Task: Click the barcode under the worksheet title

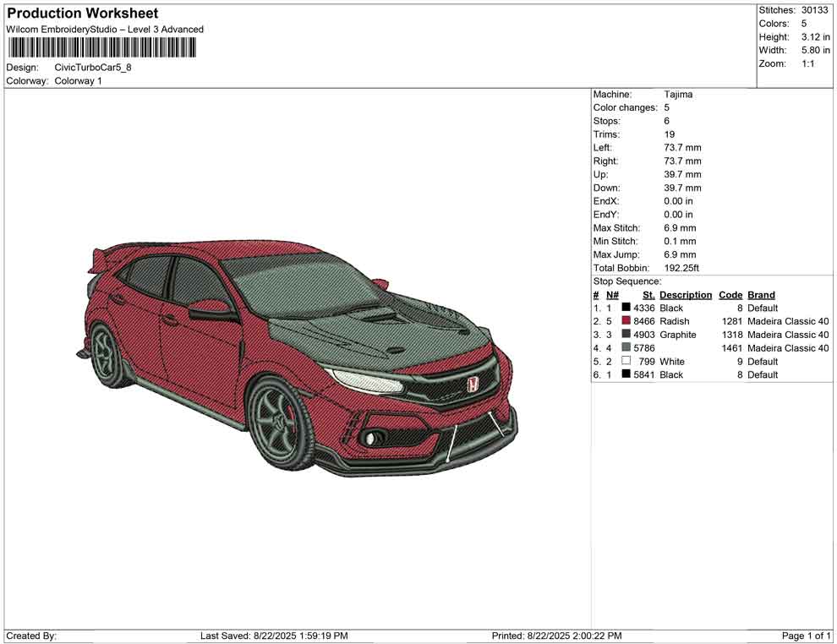Action: coord(101,47)
